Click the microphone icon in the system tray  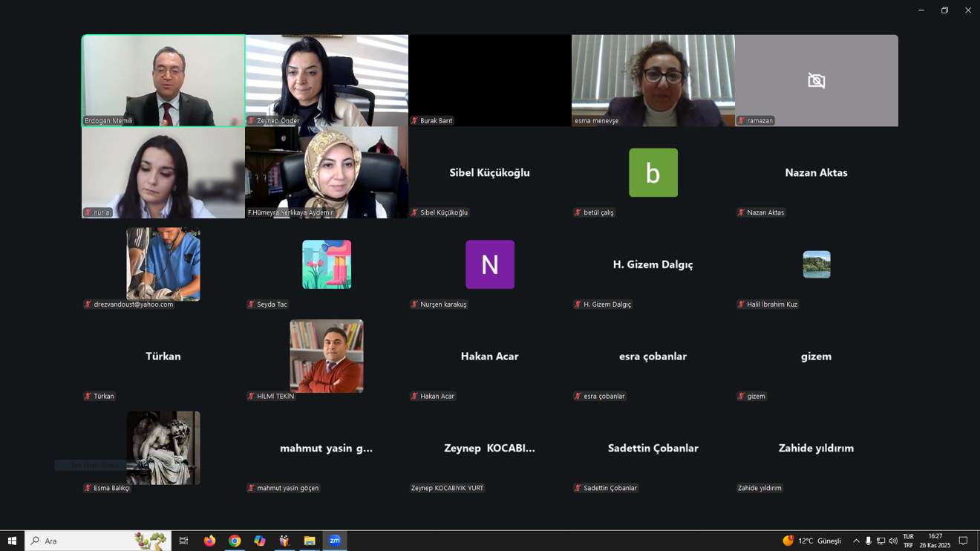(868, 541)
